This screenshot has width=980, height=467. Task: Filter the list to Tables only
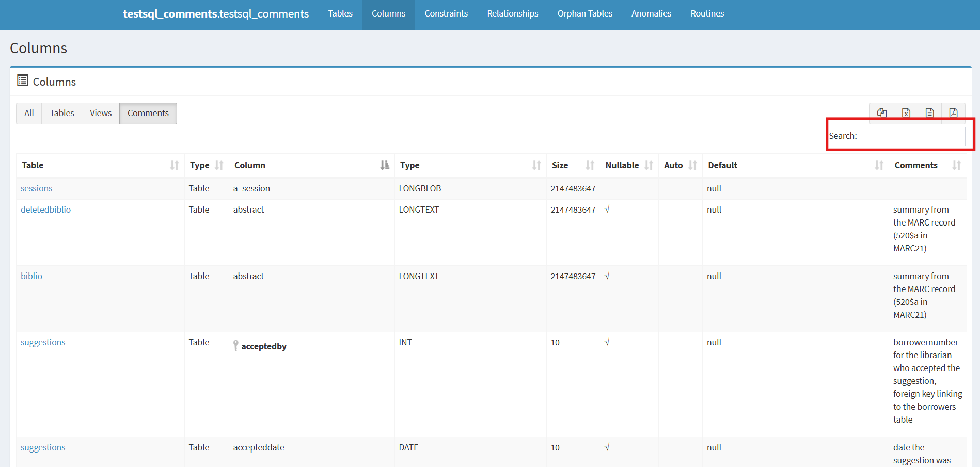pyautogui.click(x=62, y=114)
